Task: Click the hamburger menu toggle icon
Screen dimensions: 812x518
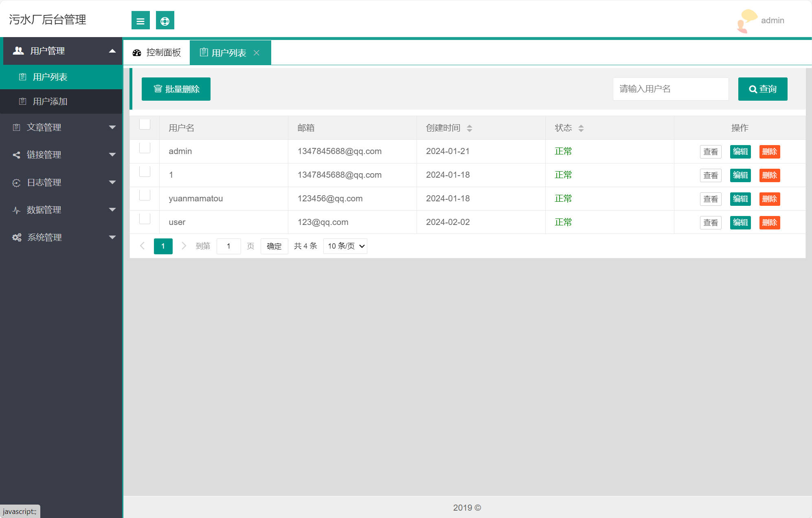Action: pos(140,20)
